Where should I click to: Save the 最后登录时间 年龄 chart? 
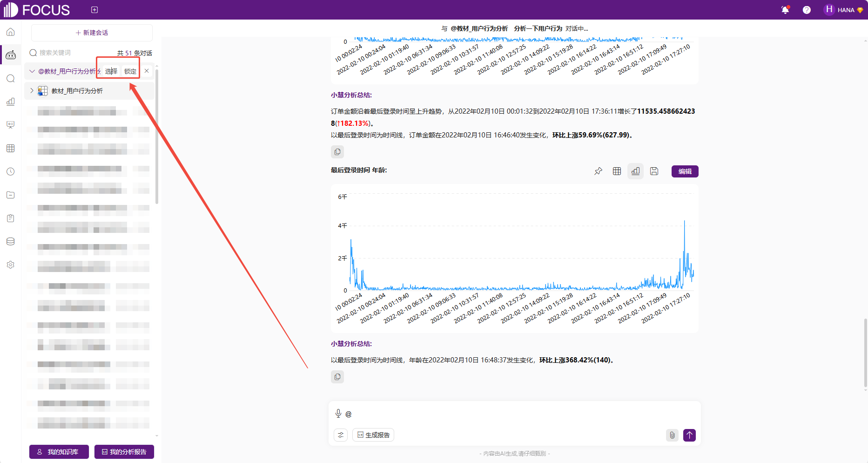pos(654,171)
